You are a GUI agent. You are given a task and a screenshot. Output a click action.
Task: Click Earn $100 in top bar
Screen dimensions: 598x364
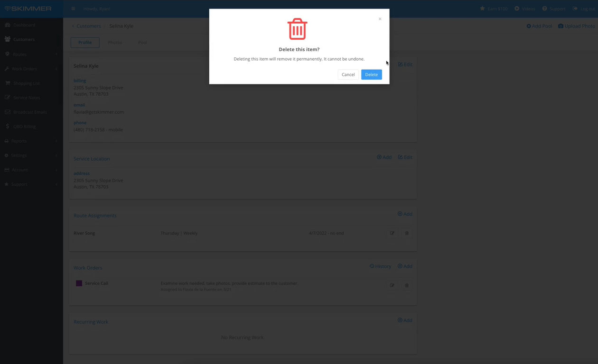[494, 9]
